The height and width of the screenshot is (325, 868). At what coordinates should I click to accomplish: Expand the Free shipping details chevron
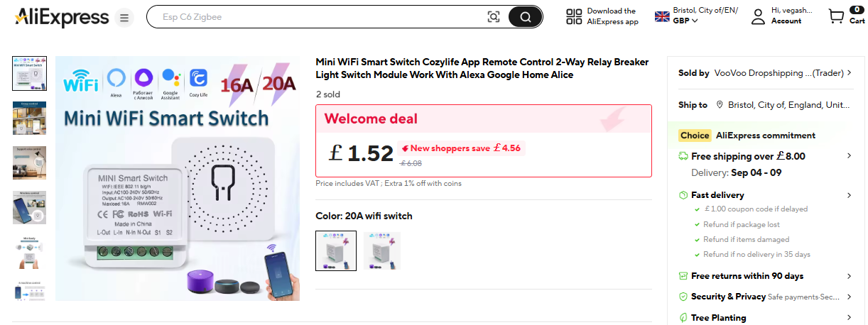coord(849,156)
